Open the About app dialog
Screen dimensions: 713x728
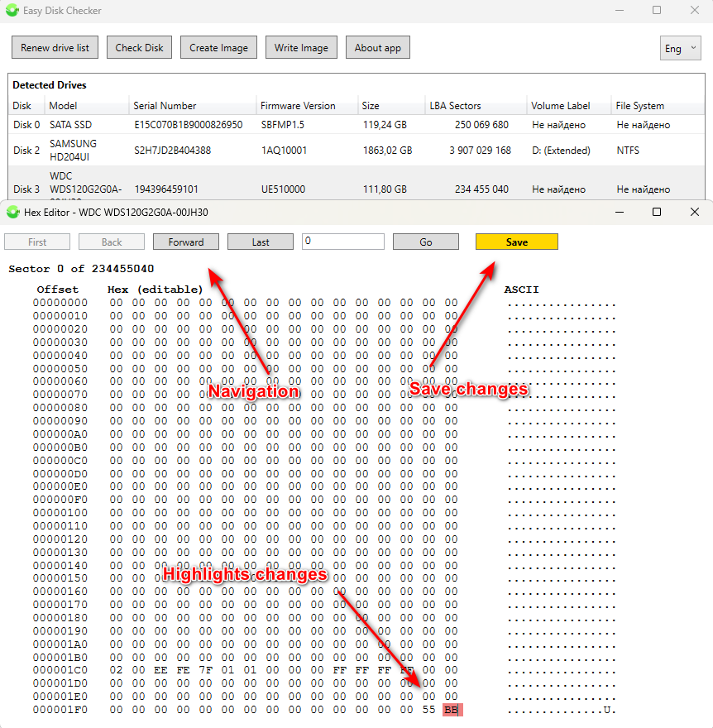point(377,47)
